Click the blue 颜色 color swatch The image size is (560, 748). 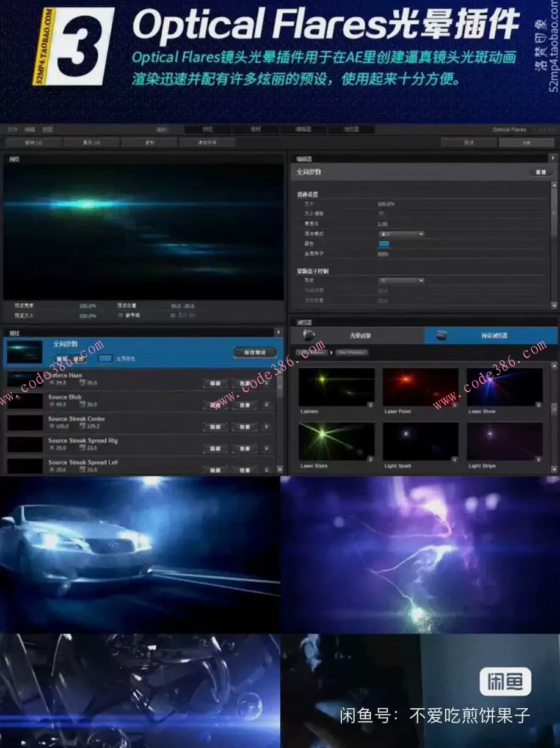pos(384,244)
